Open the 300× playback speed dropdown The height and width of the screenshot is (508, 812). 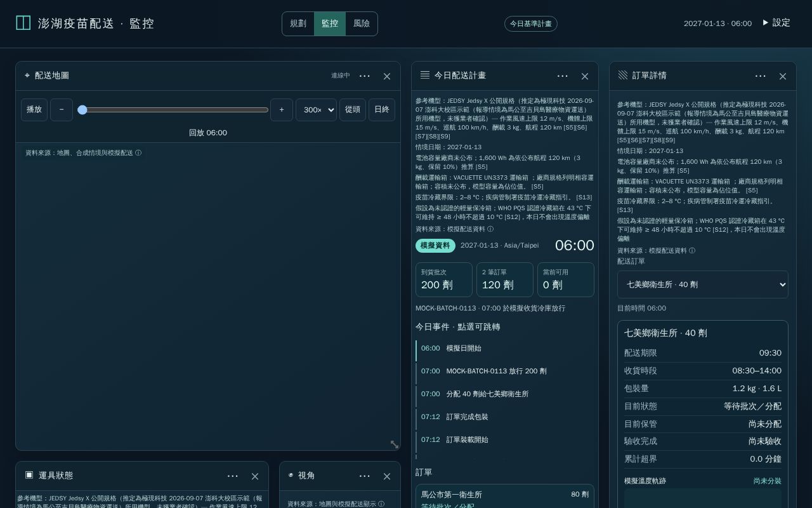tap(316, 110)
